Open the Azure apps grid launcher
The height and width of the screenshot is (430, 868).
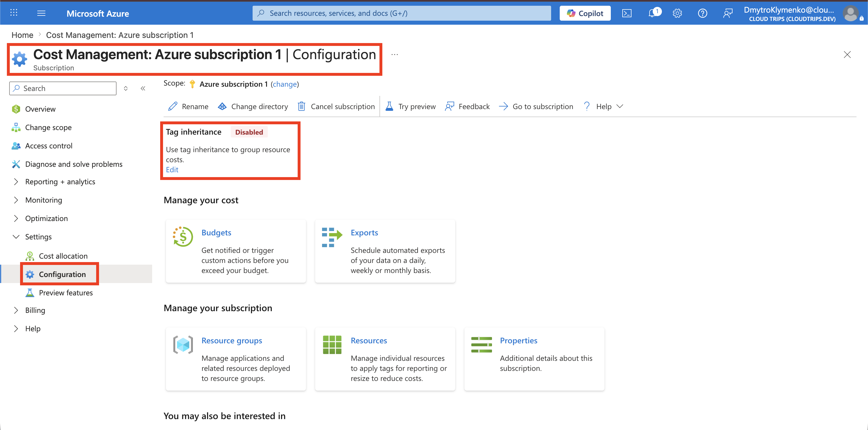pyautogui.click(x=14, y=13)
